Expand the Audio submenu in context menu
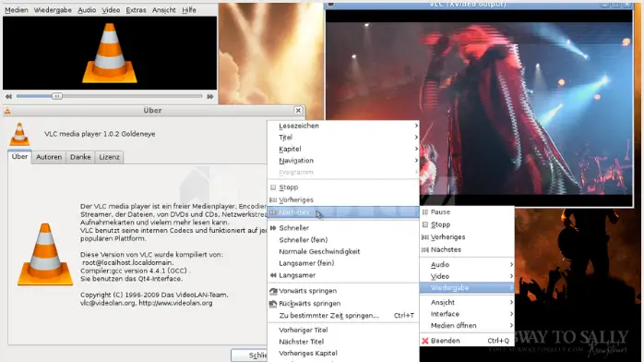This screenshot has height=362, width=644. click(467, 265)
